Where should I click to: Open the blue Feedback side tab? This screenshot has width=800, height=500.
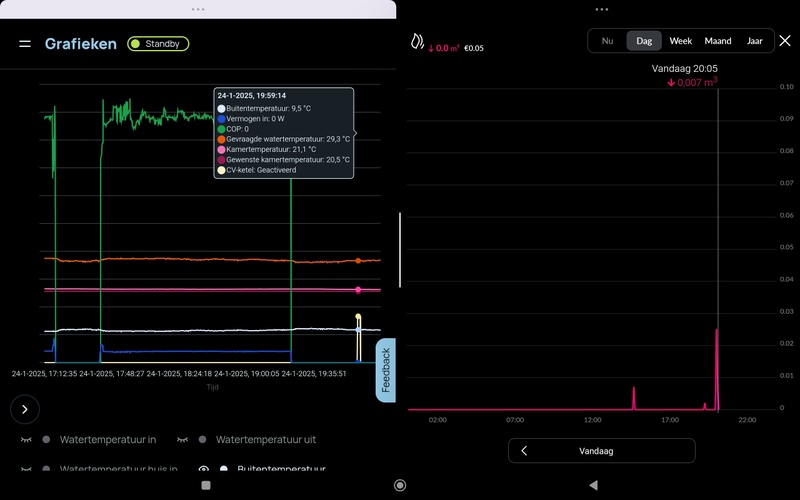[386, 370]
